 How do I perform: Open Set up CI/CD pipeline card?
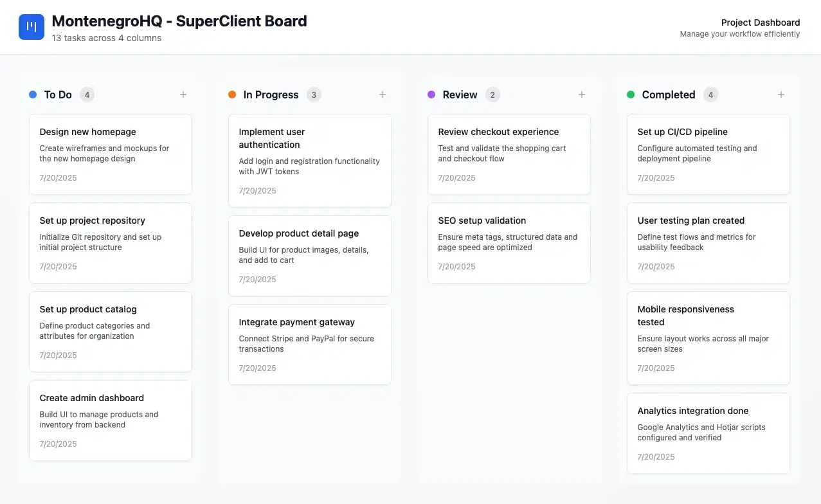point(708,154)
